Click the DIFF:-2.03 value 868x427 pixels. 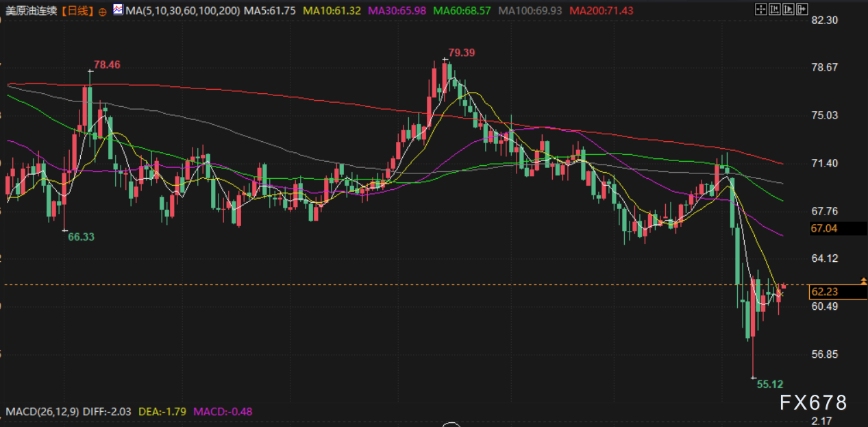pyautogui.click(x=108, y=412)
